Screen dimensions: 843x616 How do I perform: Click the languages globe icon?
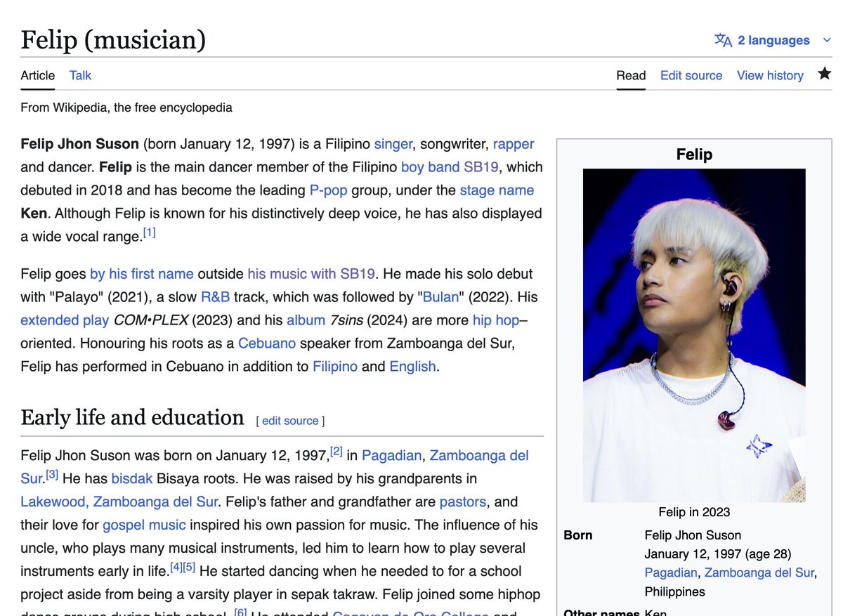pyautogui.click(x=722, y=40)
